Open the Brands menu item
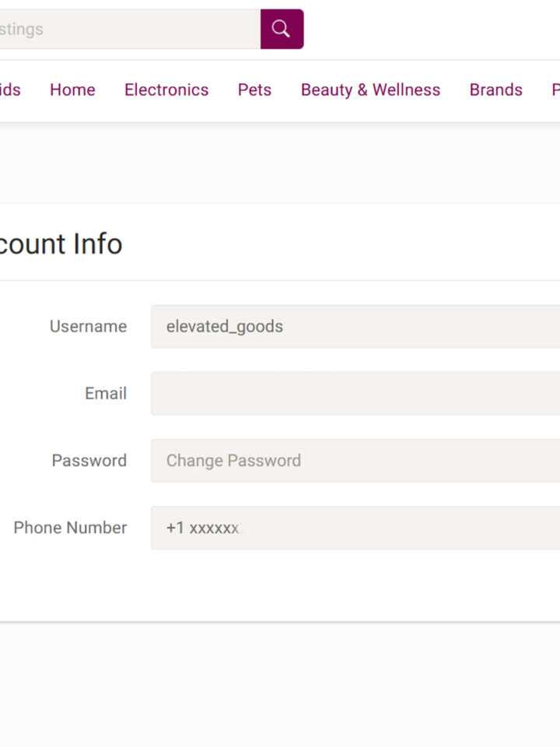 pyautogui.click(x=495, y=90)
